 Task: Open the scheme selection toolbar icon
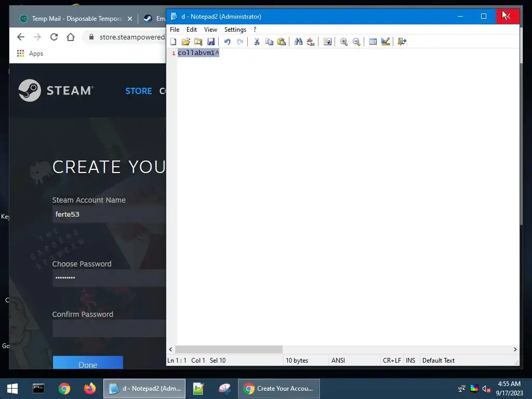[373, 42]
